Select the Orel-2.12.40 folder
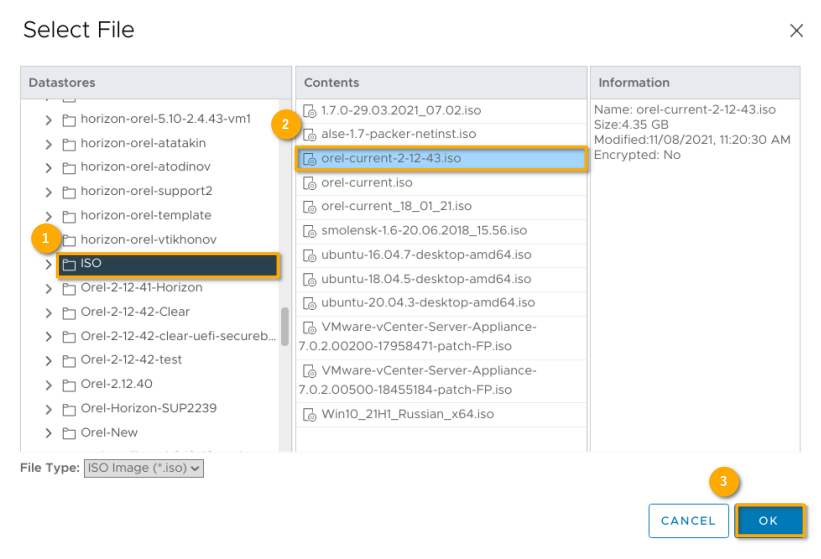Screen dimensions: 821x559 click(116, 384)
